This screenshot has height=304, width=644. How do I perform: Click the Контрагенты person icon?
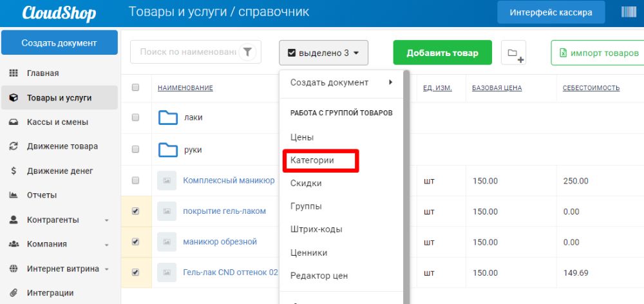click(14, 220)
